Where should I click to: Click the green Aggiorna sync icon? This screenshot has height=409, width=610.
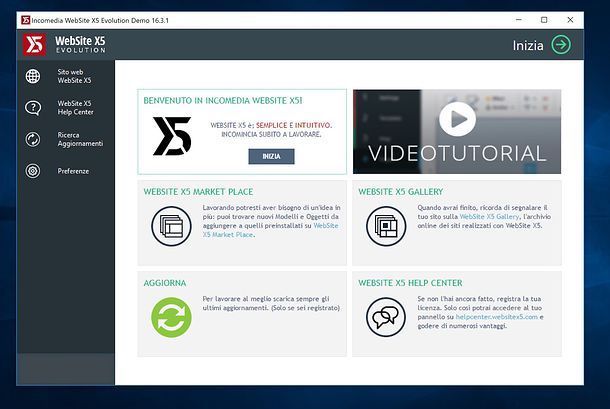point(171,317)
